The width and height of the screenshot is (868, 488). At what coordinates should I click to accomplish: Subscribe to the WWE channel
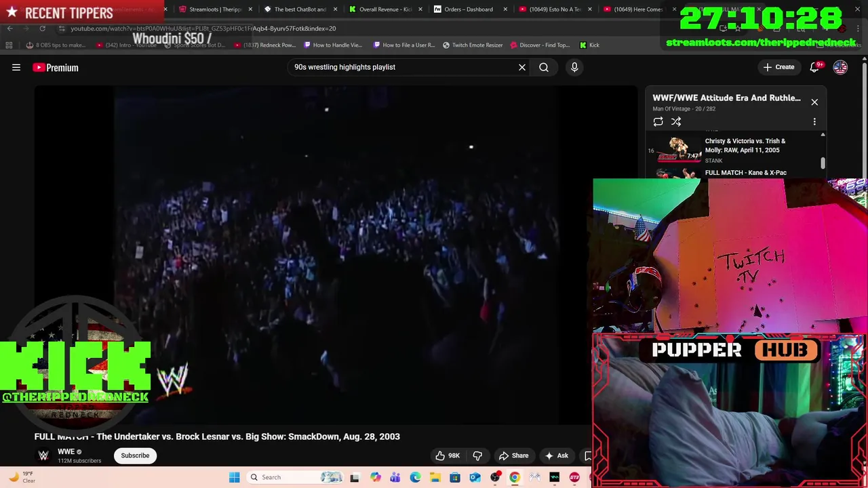tap(135, 455)
